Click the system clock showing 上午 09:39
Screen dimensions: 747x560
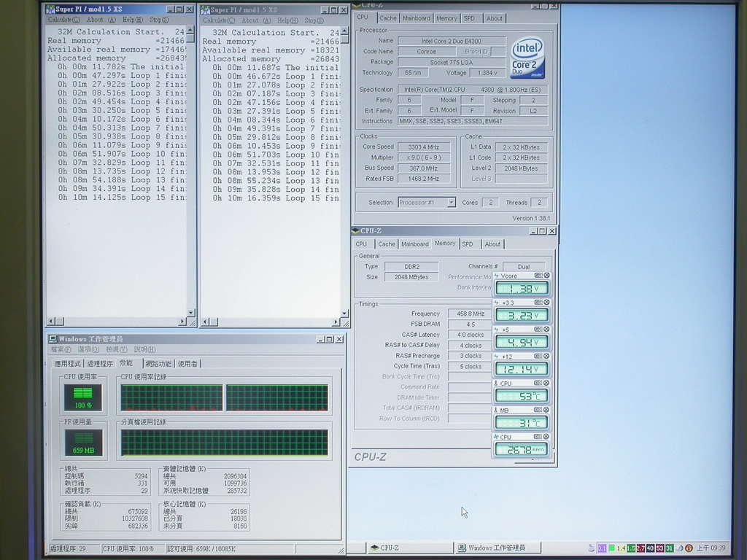[x=711, y=548]
